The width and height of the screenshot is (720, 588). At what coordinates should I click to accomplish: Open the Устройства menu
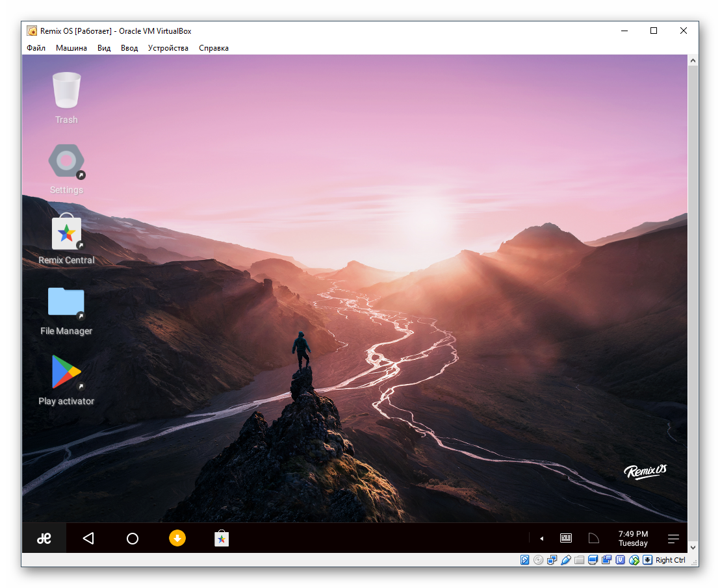coord(168,48)
